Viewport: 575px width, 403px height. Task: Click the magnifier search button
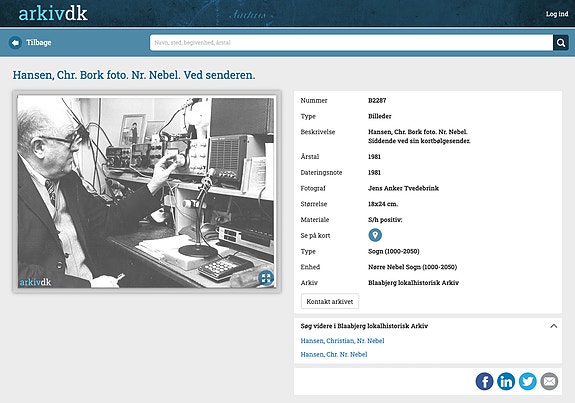click(561, 43)
